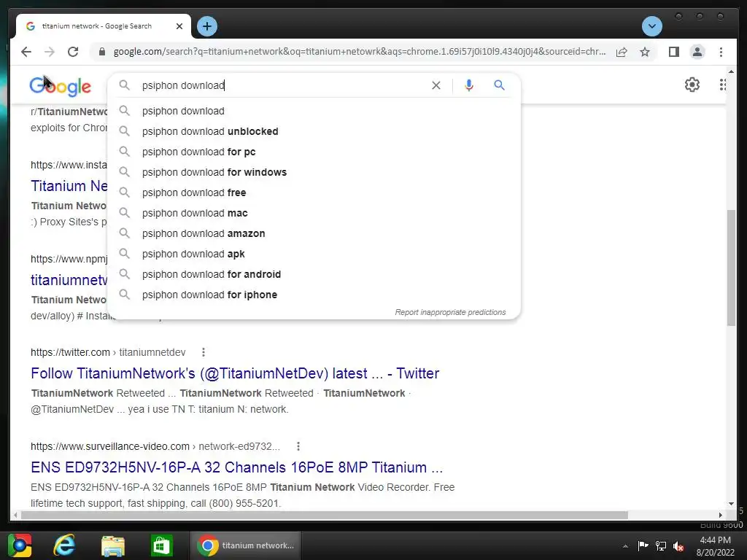Click the Action Center flag tray icon
This screenshot has height=560, width=747.
pos(643,545)
